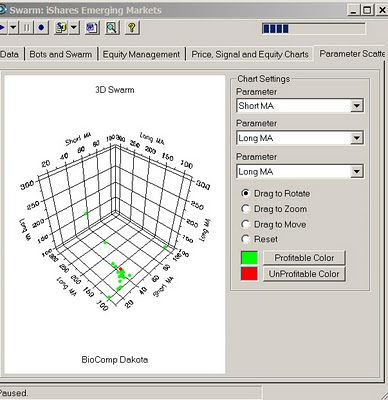Open the Equity Management tab
Viewport: 388px width, 400px height.
click(x=141, y=54)
